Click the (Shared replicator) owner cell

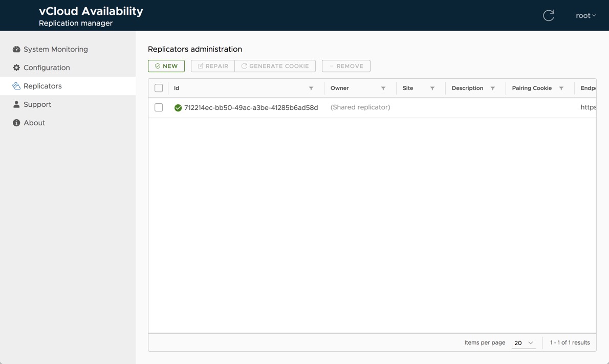(x=360, y=107)
